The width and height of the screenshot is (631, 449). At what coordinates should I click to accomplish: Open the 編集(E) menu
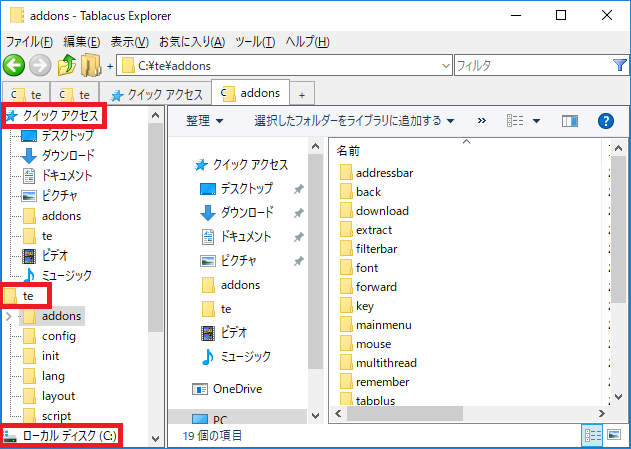(82, 41)
